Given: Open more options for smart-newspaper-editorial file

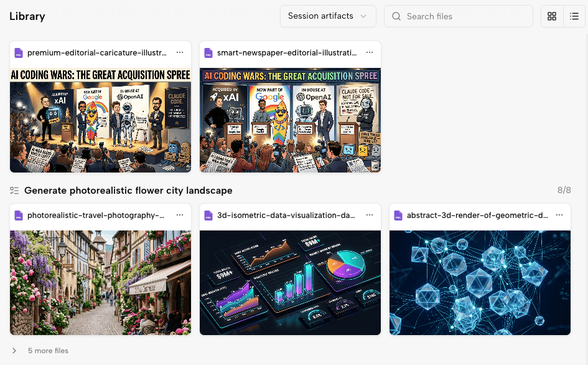Looking at the screenshot, I should pos(370,53).
